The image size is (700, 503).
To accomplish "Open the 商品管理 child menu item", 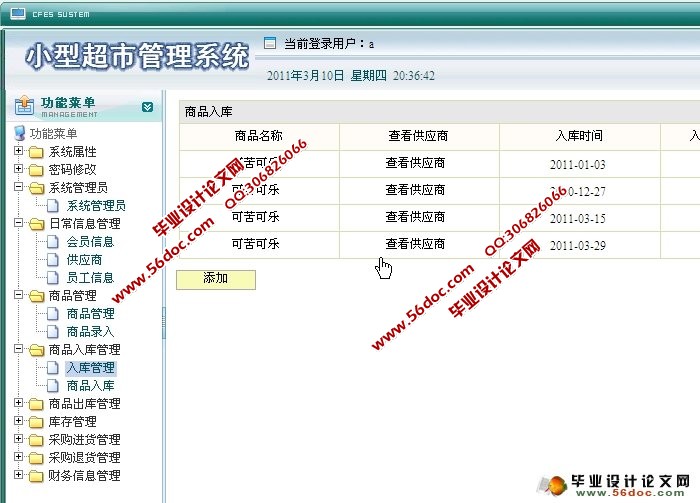I will point(90,314).
